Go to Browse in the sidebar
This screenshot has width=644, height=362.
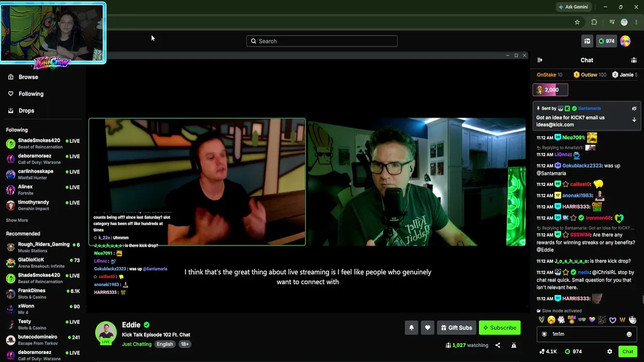pyautogui.click(x=28, y=77)
